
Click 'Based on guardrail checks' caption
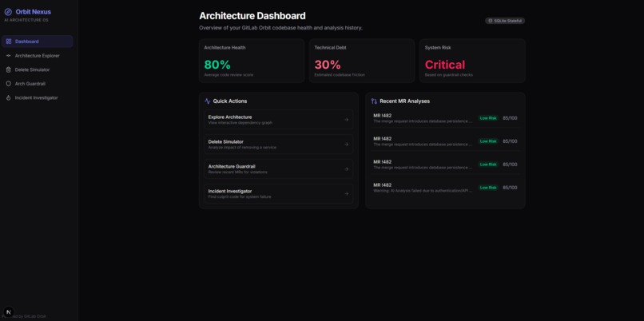(449, 75)
